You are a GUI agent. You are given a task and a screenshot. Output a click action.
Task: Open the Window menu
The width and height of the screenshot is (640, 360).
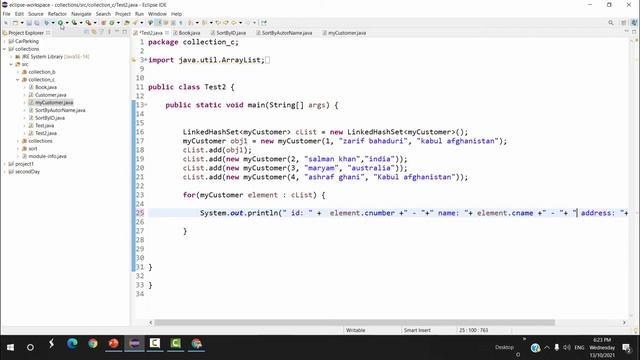point(157,14)
